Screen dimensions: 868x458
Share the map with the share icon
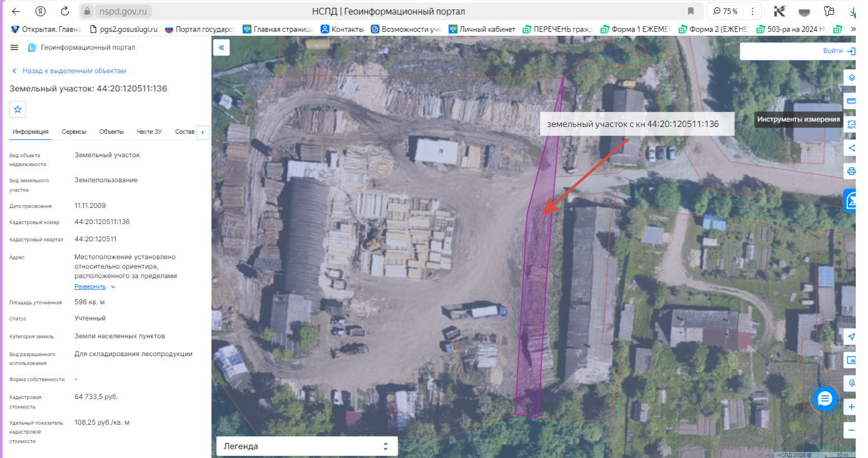tap(851, 148)
